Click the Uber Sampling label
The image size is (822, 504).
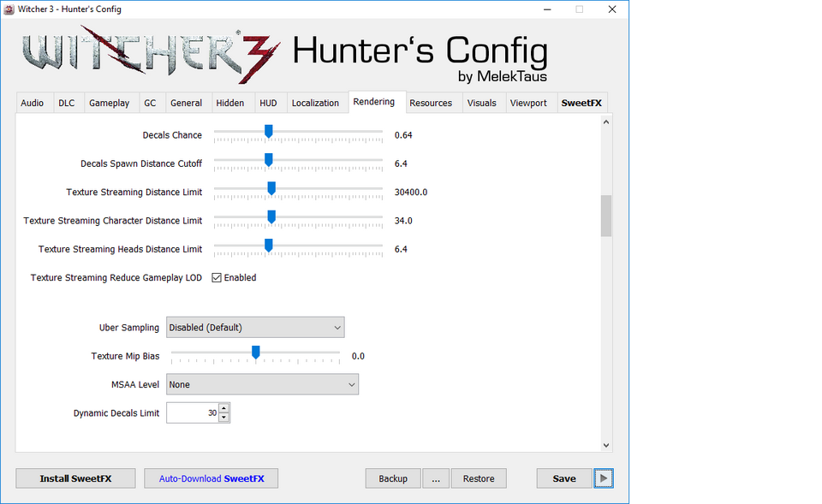click(129, 328)
